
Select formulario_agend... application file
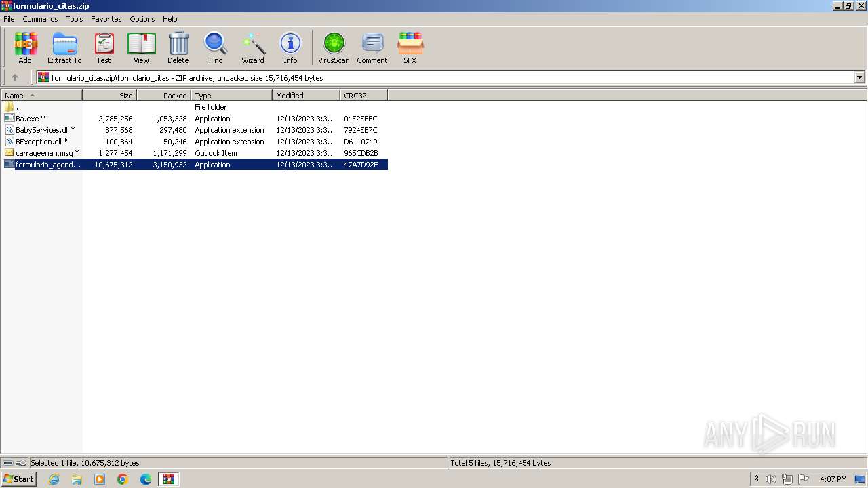(195, 165)
